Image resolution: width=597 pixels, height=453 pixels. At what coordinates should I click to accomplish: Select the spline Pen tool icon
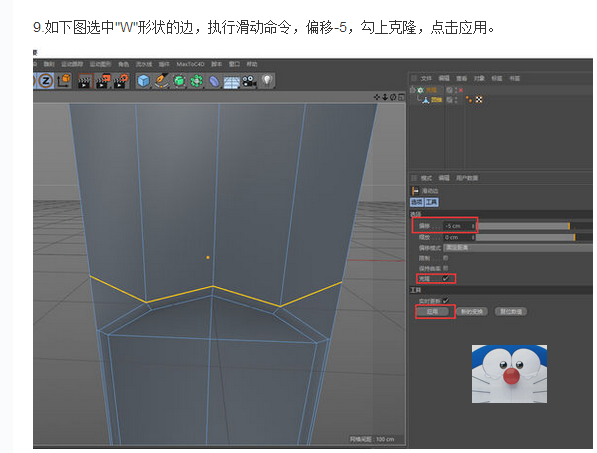[x=161, y=81]
